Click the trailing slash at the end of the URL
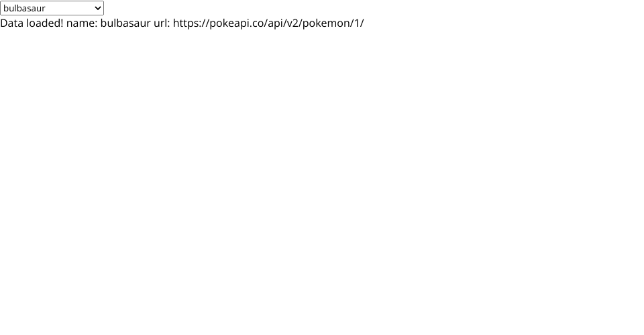644x335 pixels. [362, 23]
